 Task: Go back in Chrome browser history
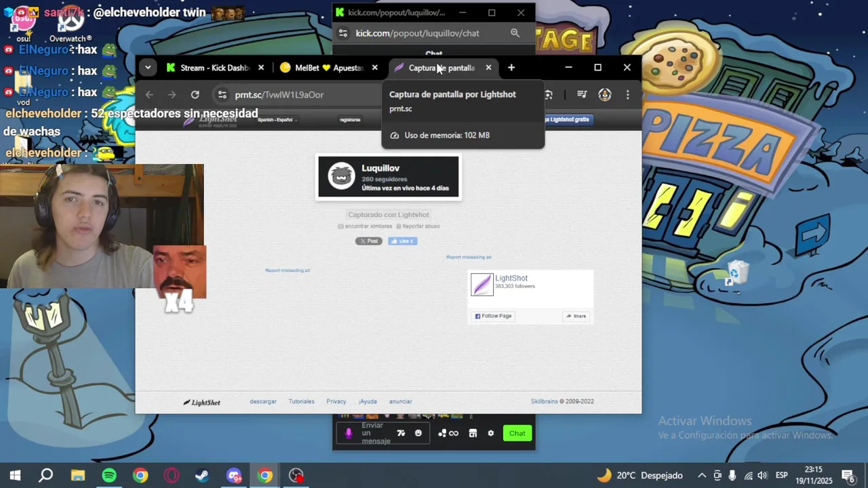point(150,95)
